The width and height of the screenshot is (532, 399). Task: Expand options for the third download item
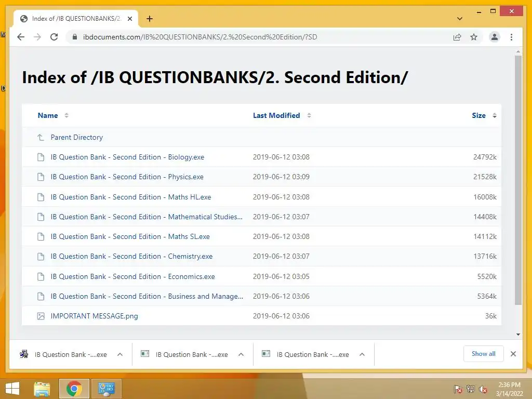tap(362, 354)
